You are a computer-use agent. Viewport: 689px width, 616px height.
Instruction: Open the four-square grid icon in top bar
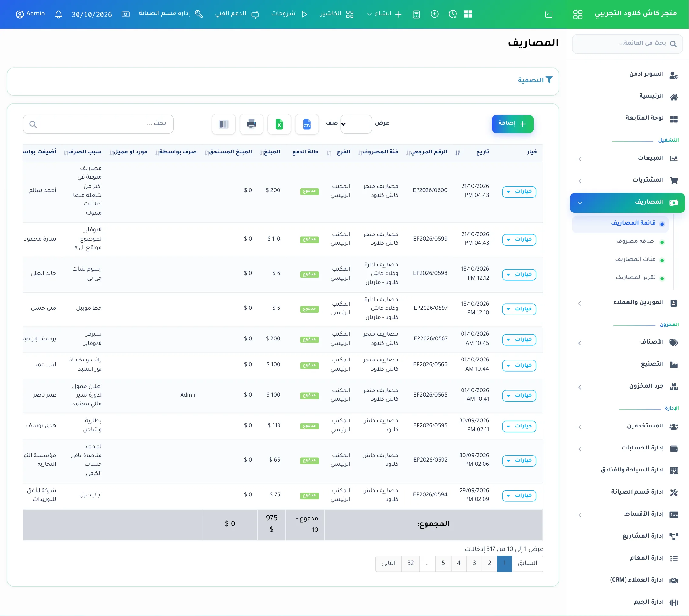468,14
